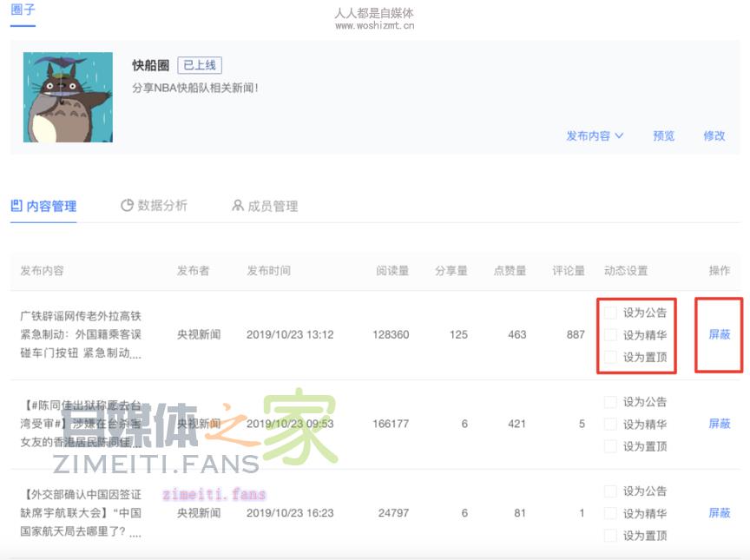
Task: Click 屏蔽 for the 广铁辟谣 post
Action: (720, 334)
